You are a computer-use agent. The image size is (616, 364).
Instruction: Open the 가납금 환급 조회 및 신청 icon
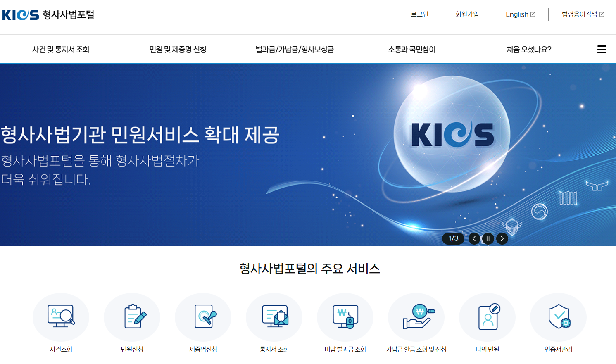pos(416,317)
